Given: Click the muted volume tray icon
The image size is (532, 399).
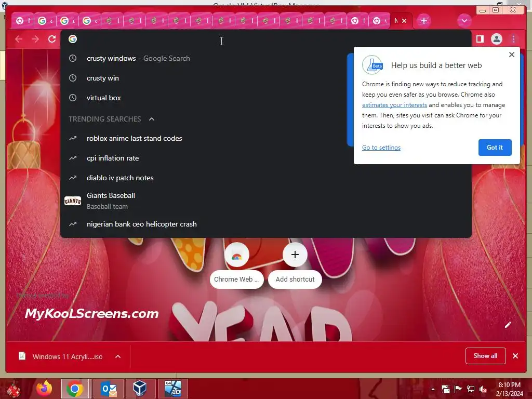Looking at the screenshot, I should (483, 389).
